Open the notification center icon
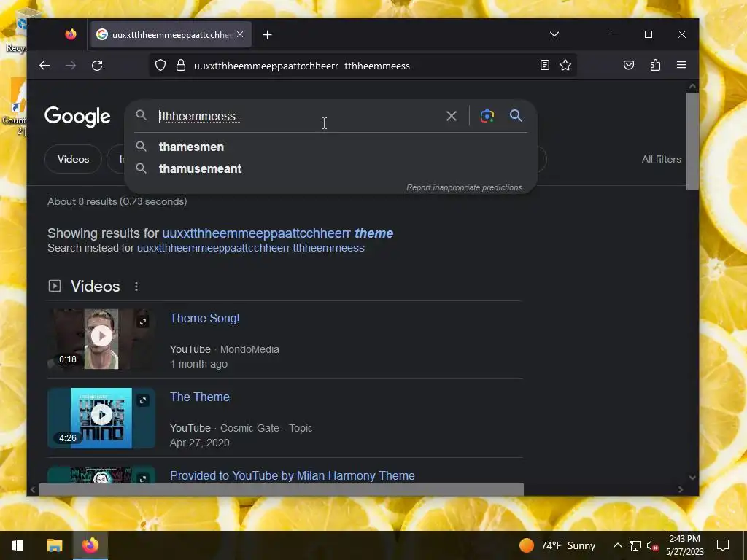This screenshot has height=560, width=747. pos(723,545)
